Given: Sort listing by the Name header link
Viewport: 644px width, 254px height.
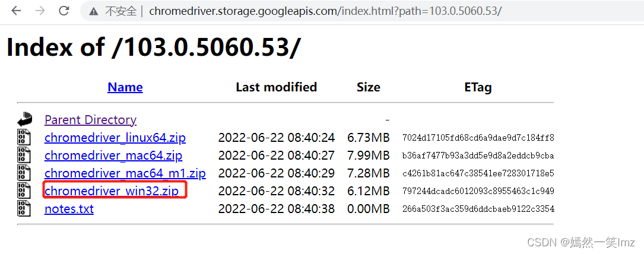Looking at the screenshot, I should pos(125,87).
